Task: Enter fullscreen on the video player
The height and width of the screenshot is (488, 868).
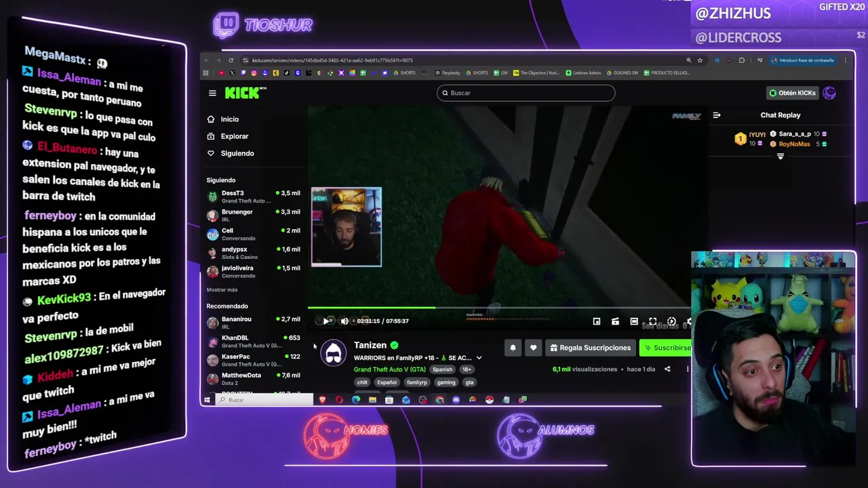Action: tap(652, 321)
